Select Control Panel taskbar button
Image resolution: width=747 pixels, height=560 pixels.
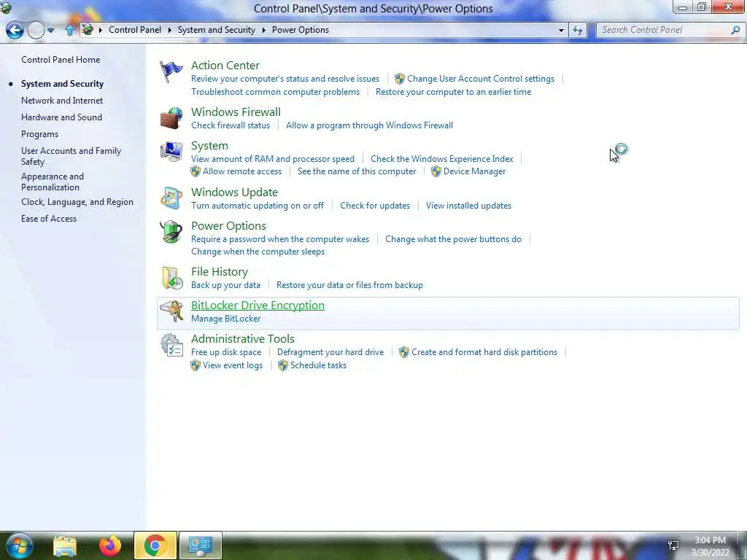[200, 545]
